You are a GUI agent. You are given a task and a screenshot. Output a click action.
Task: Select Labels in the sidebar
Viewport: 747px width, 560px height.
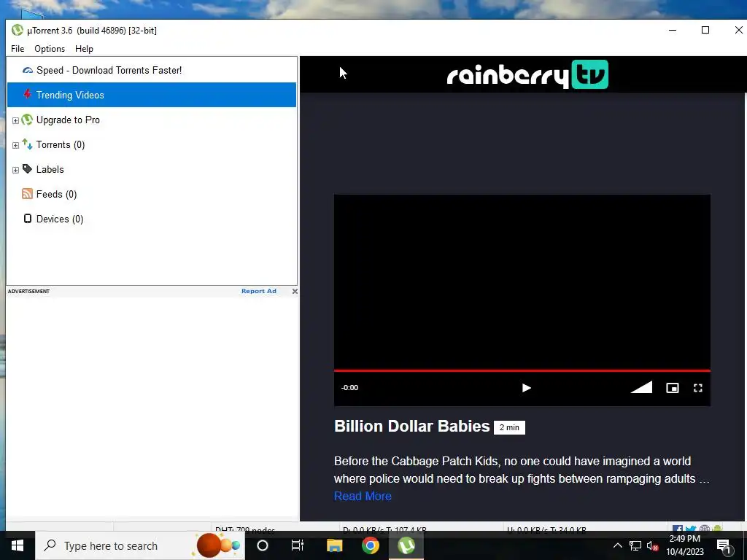pyautogui.click(x=50, y=169)
